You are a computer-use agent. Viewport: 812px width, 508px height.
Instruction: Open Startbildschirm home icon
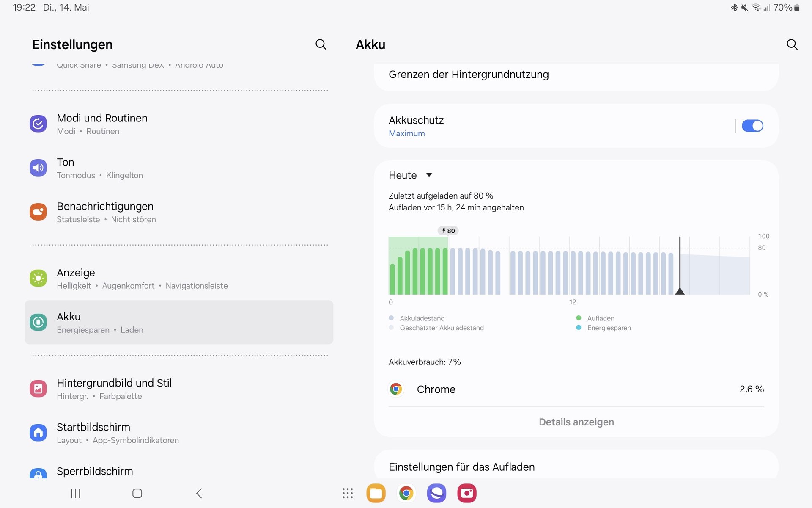[38, 432]
